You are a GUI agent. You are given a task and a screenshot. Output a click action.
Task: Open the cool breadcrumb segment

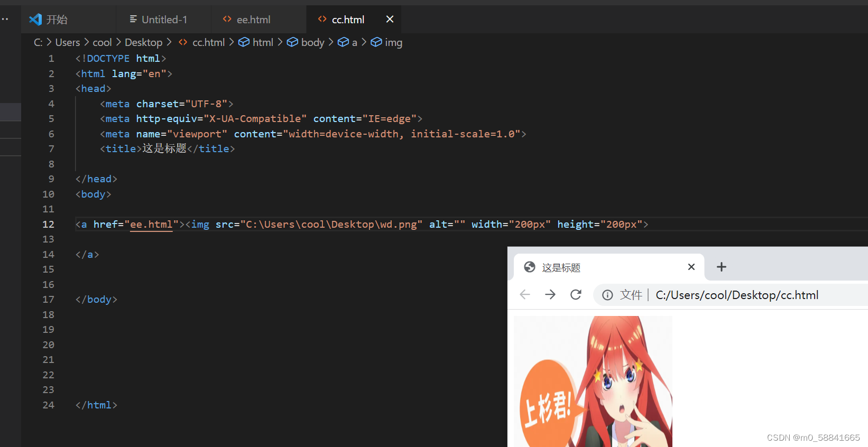tap(102, 42)
